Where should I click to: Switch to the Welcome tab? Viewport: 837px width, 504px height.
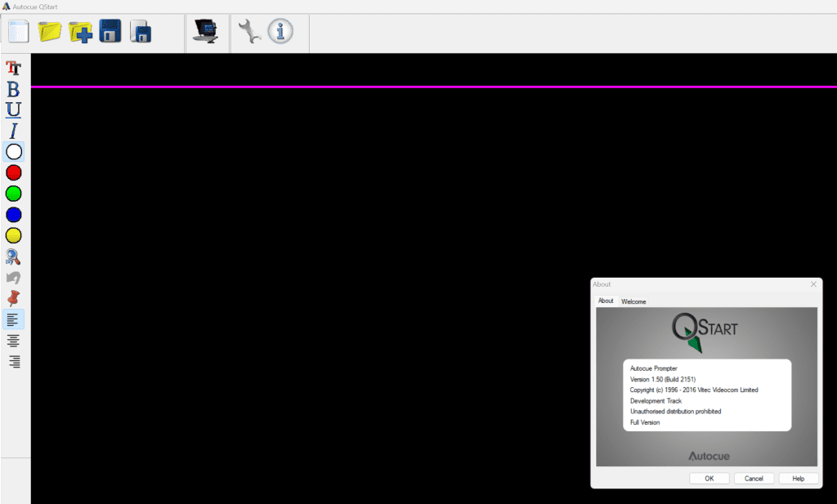click(633, 301)
